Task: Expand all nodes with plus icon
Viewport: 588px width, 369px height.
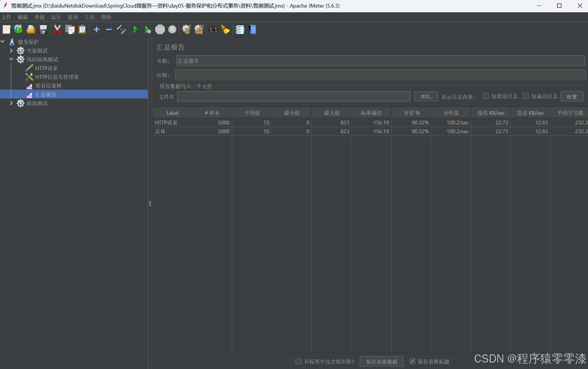Action: click(x=97, y=30)
